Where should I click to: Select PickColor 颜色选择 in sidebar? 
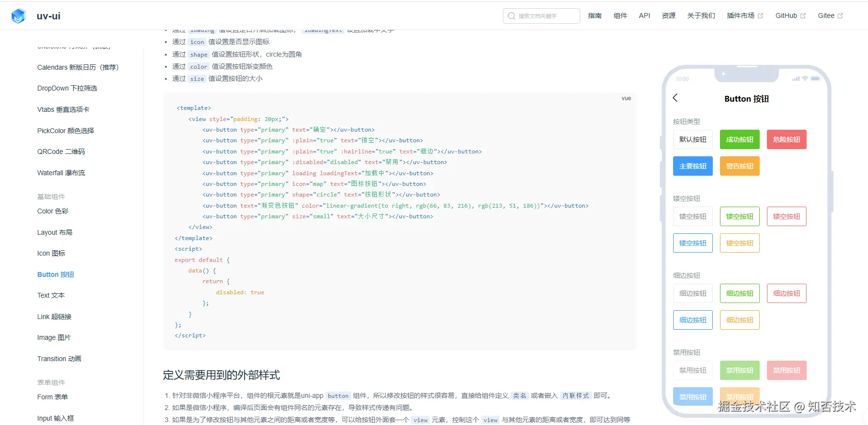click(x=66, y=131)
